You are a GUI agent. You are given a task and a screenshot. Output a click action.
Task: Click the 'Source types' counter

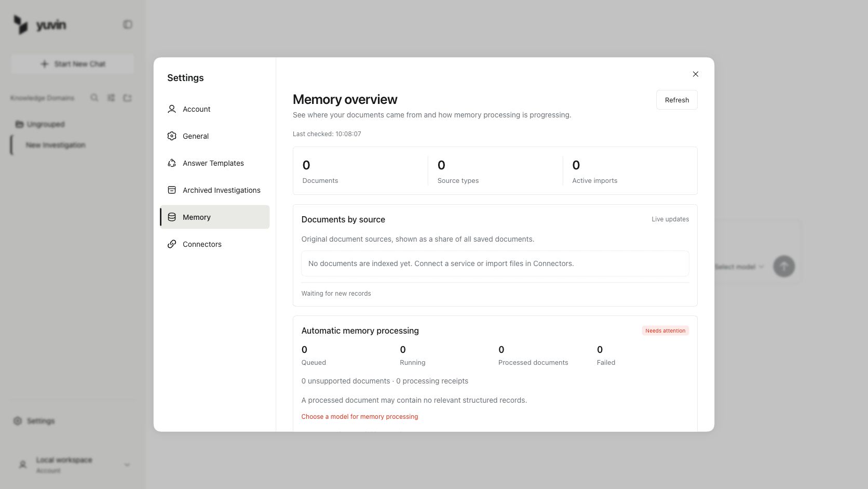[458, 171]
